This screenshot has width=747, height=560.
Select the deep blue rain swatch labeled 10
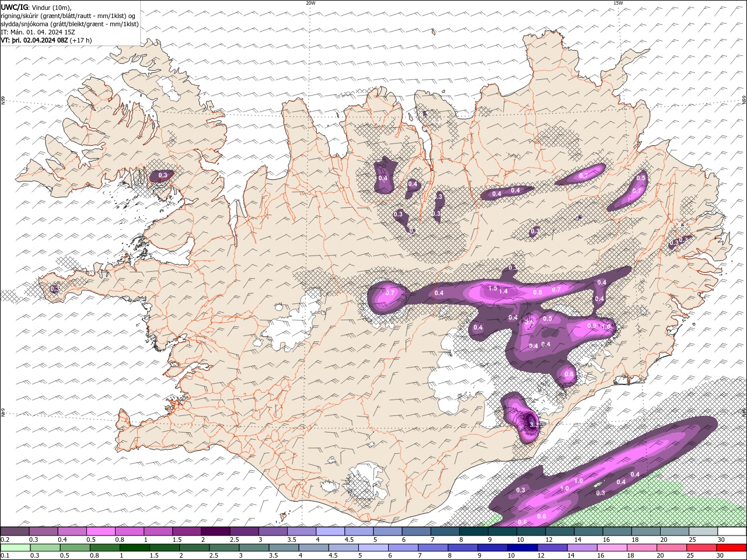(x=522, y=548)
